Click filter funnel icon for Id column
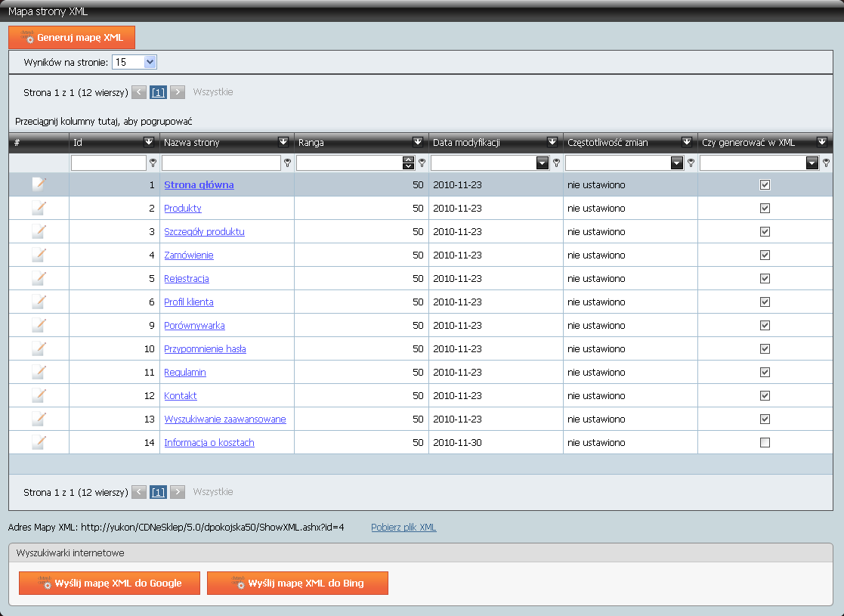This screenshot has height=616, width=844. pos(153,163)
